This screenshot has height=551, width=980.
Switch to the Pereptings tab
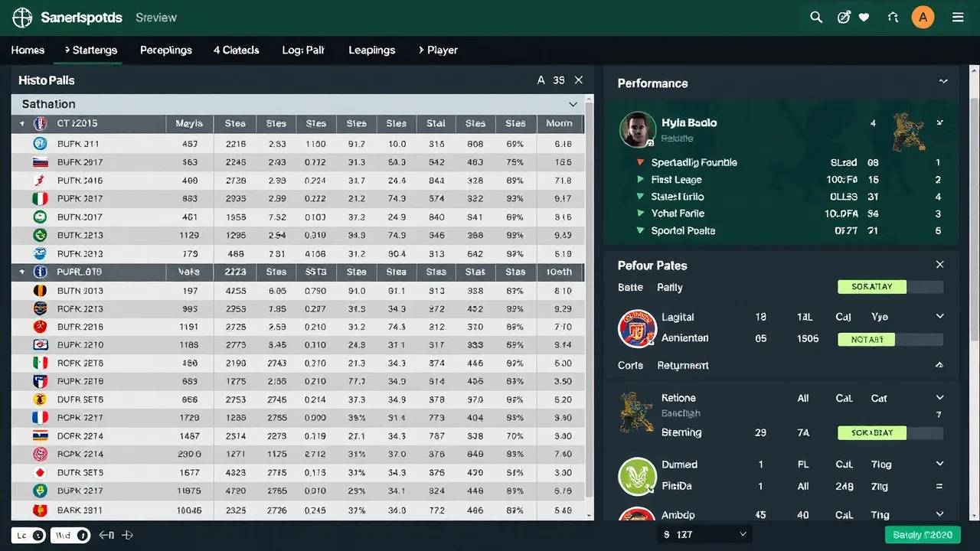[166, 50]
